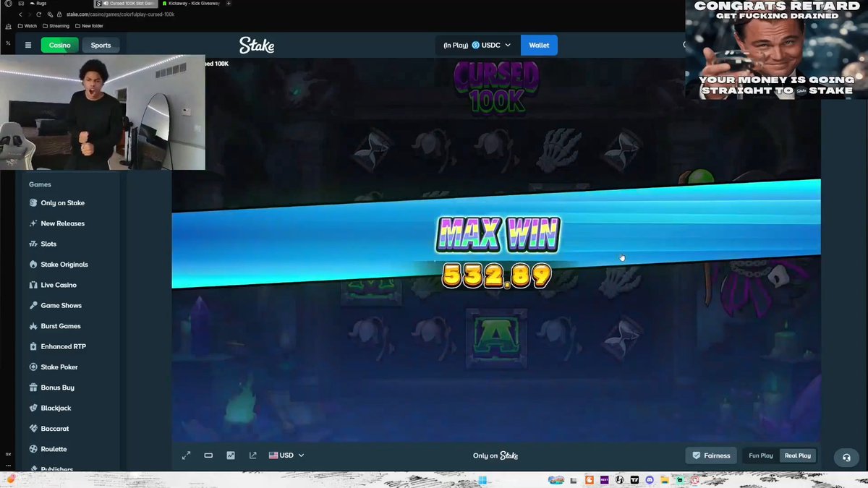Open the USDC currency dropdown
Image resolution: width=868 pixels, height=488 pixels.
[477, 45]
